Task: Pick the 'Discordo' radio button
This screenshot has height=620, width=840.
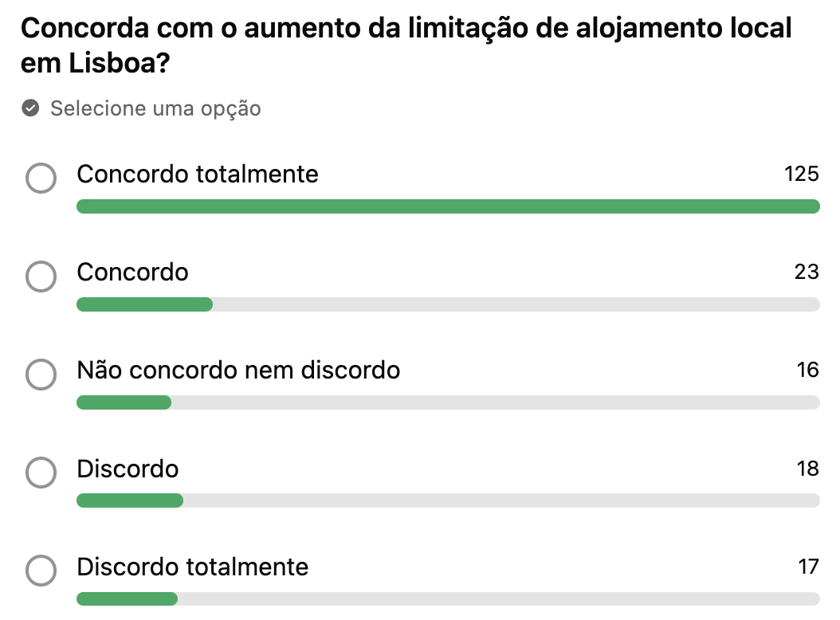Action: point(41,473)
